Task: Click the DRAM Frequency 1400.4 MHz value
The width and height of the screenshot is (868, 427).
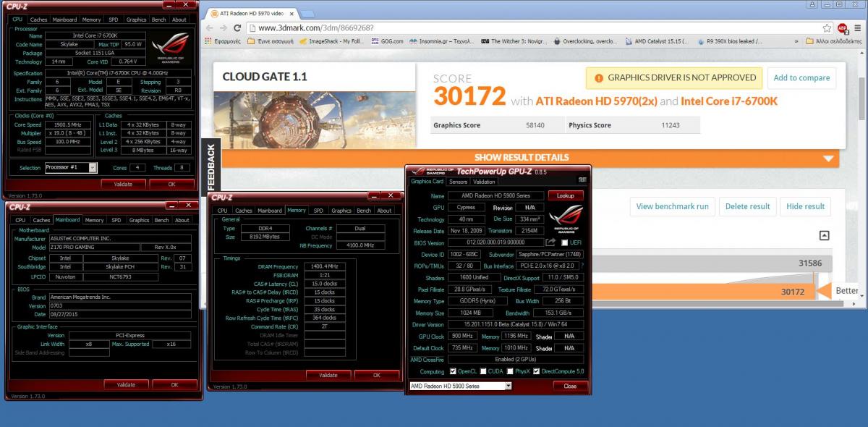Action: [325, 267]
